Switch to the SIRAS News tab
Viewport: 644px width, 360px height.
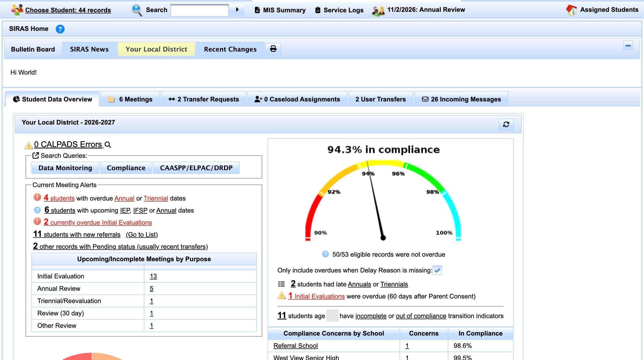89,49
